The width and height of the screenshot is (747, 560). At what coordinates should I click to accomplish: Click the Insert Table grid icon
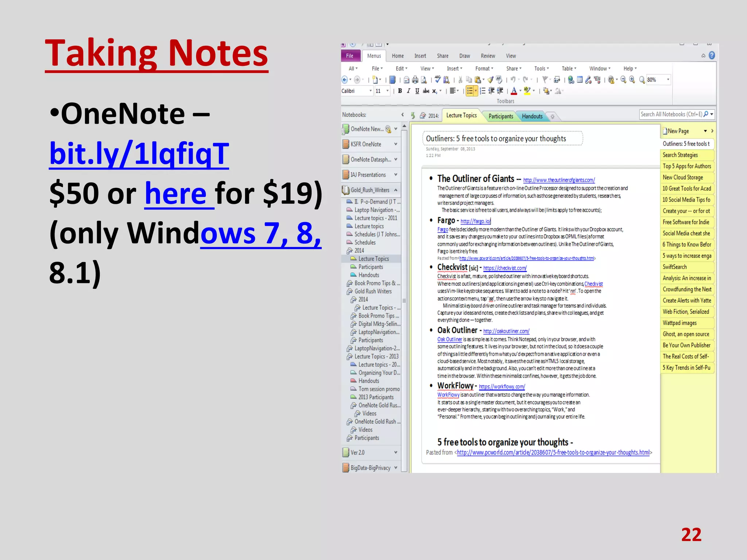pos(580,79)
